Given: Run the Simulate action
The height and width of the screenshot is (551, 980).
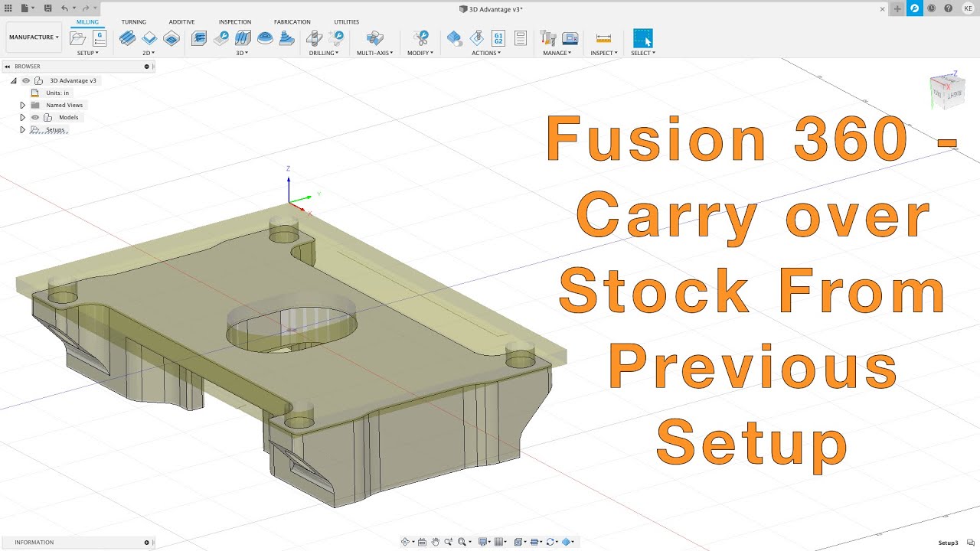Looking at the screenshot, I should (455, 37).
